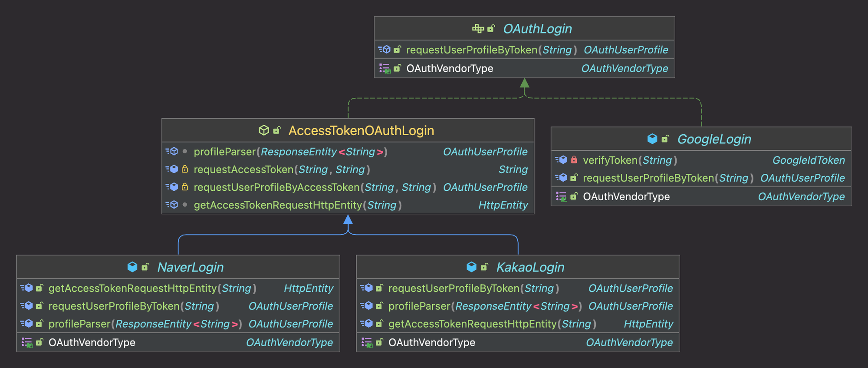Screen dimensions: 868x368
Task: Click the GoogleLogin class icon
Action: point(652,139)
